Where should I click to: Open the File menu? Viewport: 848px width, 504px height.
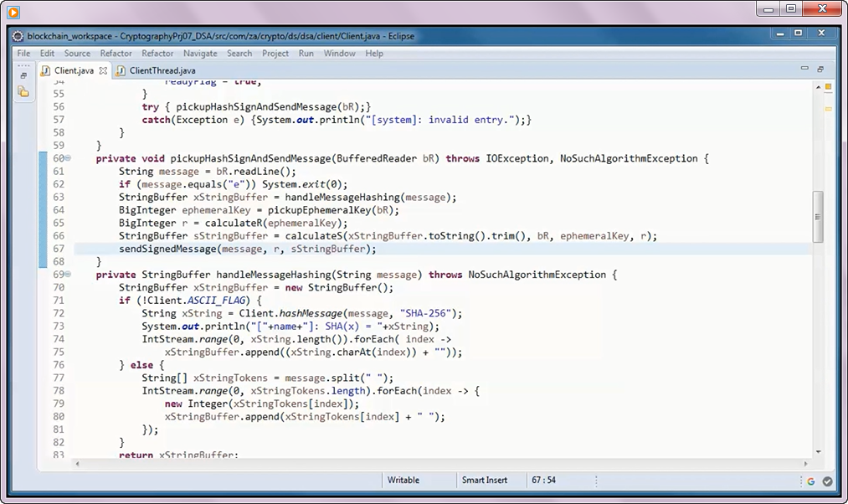(x=23, y=53)
